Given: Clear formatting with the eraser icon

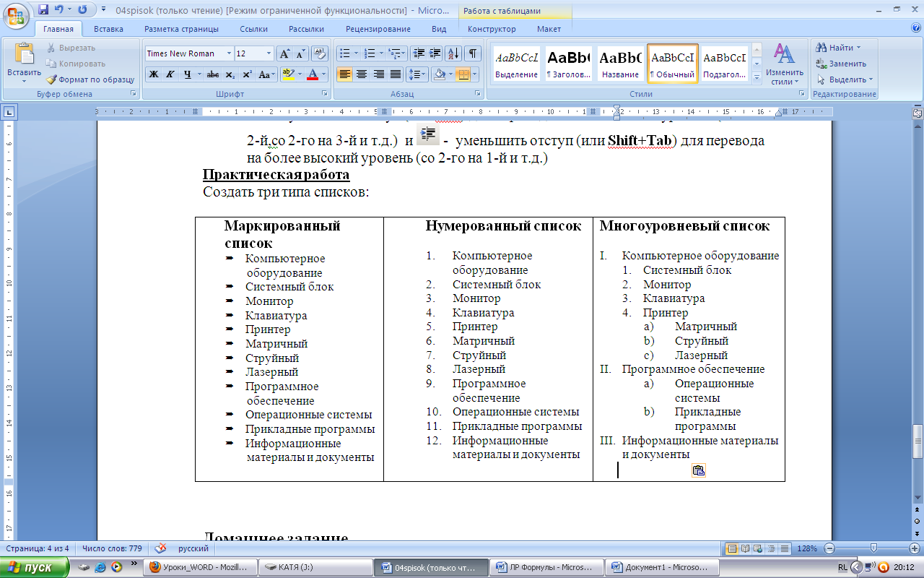Looking at the screenshot, I should coord(320,53).
